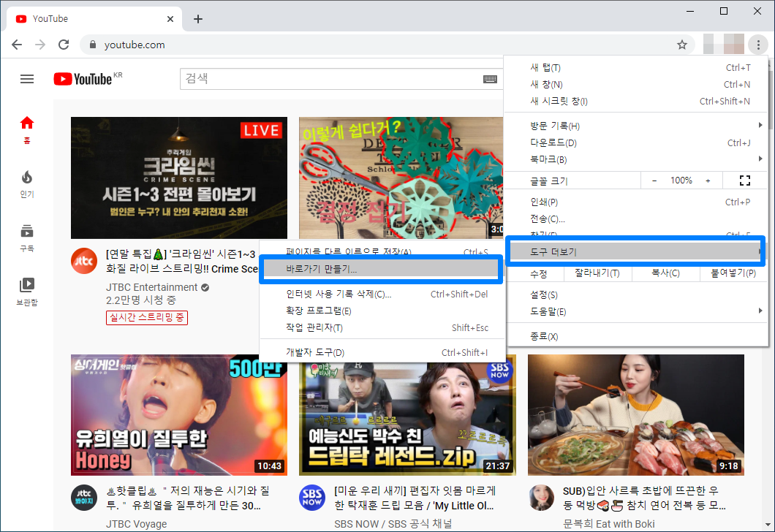Open 개발자 도구(D) from the submenu
Viewport: 775px width, 532px height.
pyautogui.click(x=382, y=353)
